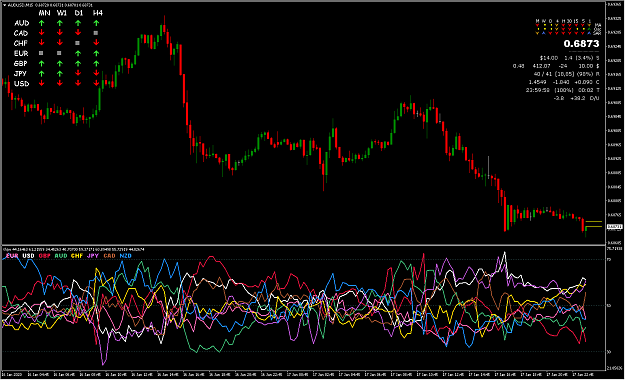
Task: Click the MN column header
Action: click(x=44, y=13)
